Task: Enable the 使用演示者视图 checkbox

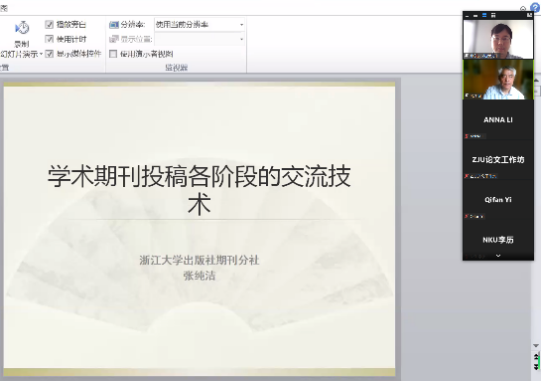Action: (113, 54)
